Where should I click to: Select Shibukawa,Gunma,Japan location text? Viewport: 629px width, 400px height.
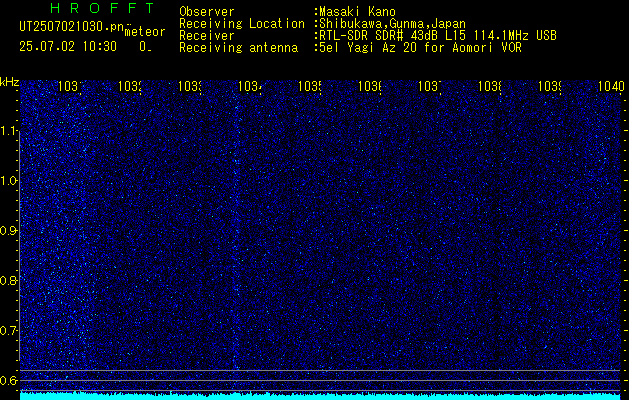click(392, 24)
